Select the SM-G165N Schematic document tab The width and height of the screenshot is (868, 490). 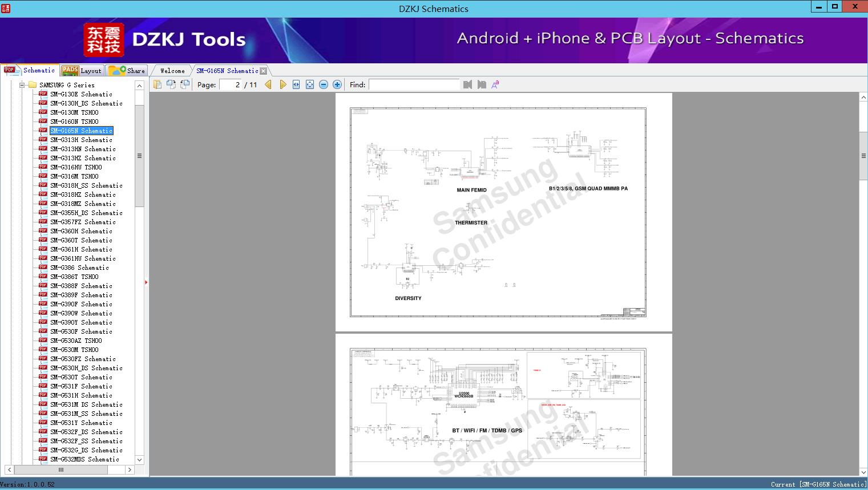click(x=227, y=71)
